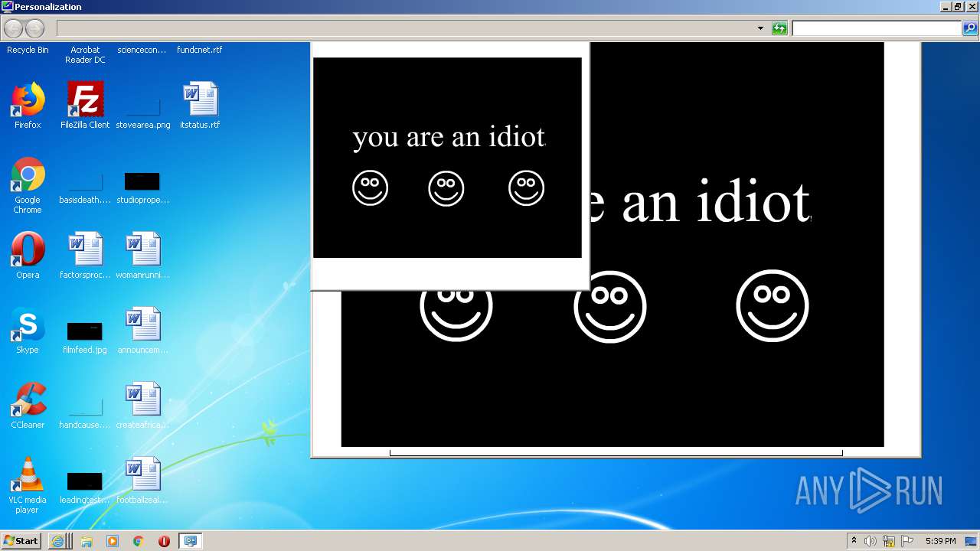The width and height of the screenshot is (980, 551).
Task: Show hidden system tray icons
Action: [x=854, y=541]
